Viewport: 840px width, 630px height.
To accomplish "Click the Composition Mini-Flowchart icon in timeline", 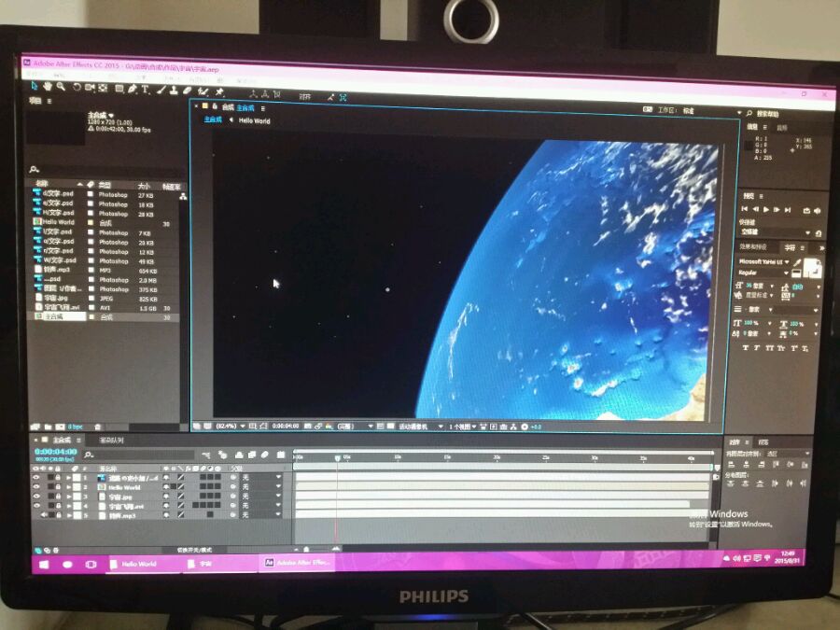I will point(205,455).
